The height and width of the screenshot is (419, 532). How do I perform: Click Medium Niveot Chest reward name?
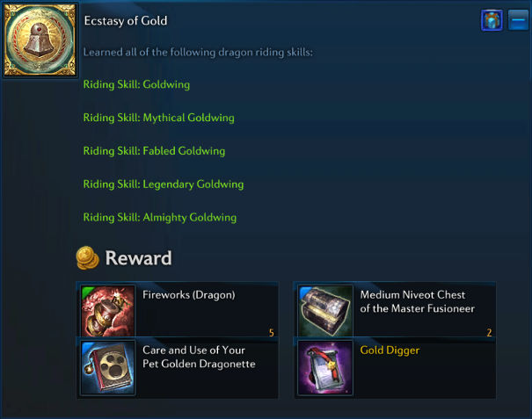[x=418, y=301]
